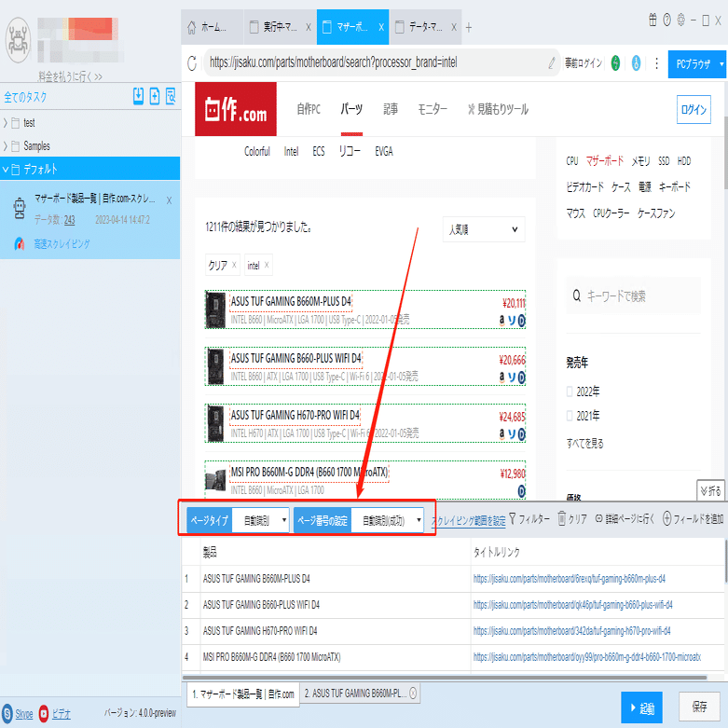Viewport: 728px width, 728px height.
Task: Open the ページタイプ 自動識別 dropdown
Action: tap(260, 520)
